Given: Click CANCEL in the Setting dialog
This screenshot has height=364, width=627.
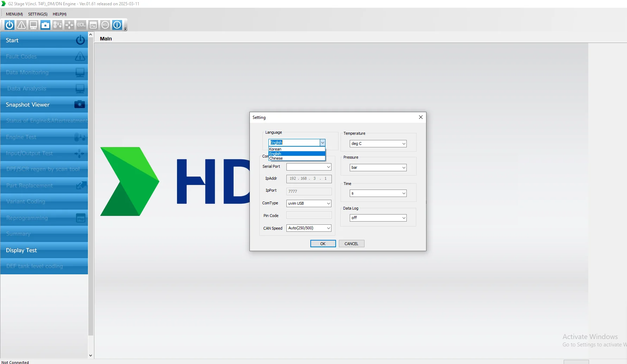Looking at the screenshot, I should point(351,244).
